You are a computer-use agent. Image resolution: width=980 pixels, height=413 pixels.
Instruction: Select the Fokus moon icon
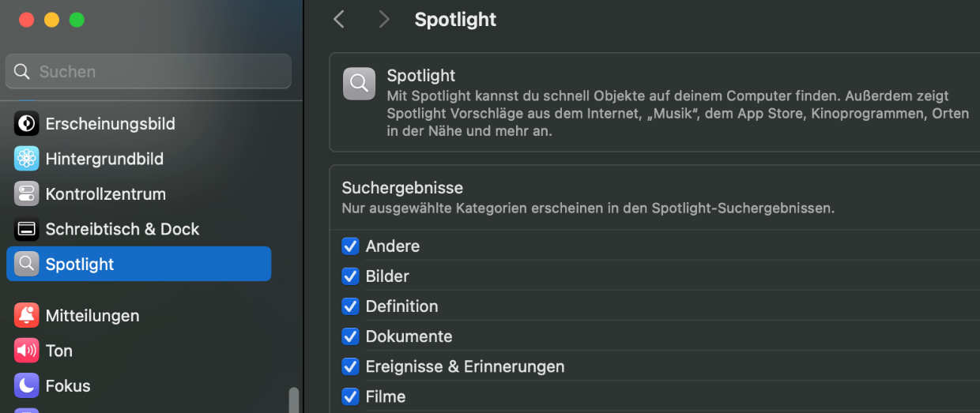point(26,385)
